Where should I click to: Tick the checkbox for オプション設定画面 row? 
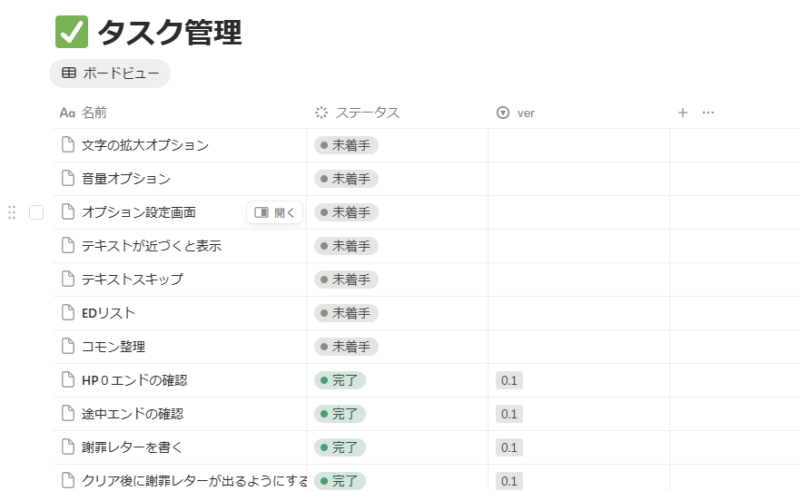pyautogui.click(x=37, y=212)
